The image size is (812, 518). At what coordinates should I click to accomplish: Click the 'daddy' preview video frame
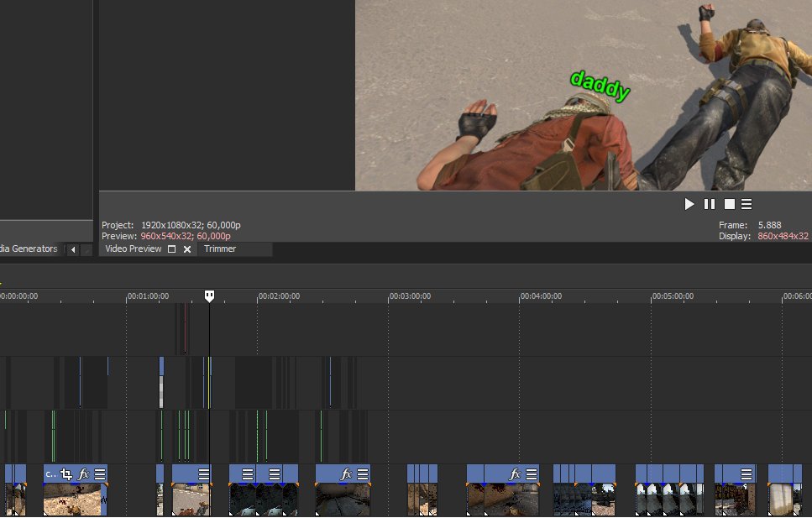pyautogui.click(x=584, y=96)
